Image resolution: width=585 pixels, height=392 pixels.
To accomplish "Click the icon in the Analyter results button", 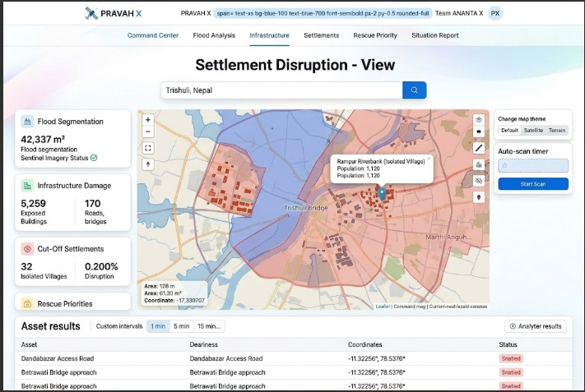I will [513, 326].
